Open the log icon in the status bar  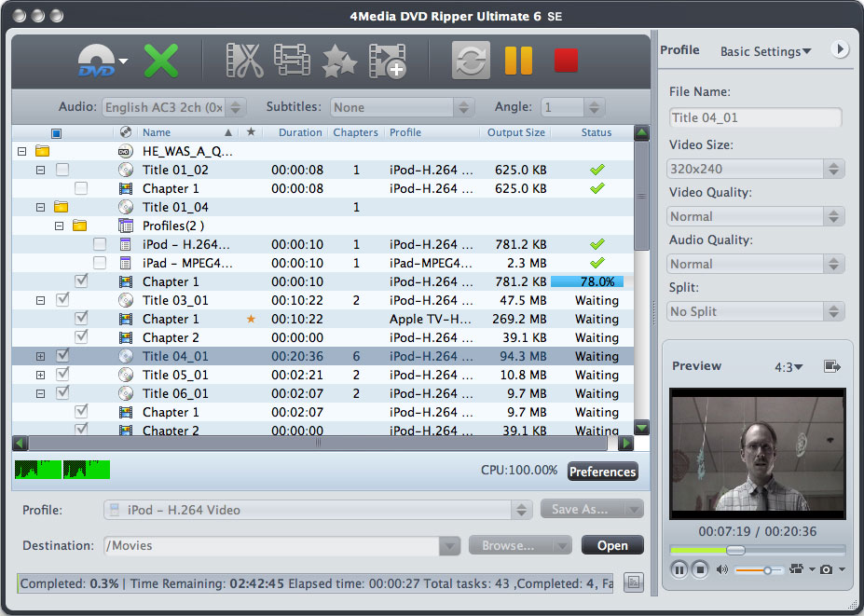point(634,582)
